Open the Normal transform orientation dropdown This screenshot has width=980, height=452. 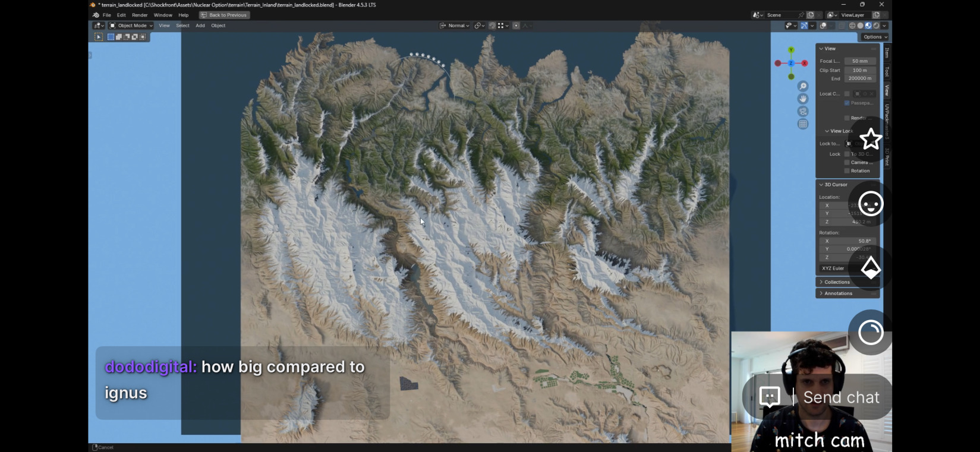[x=455, y=26]
